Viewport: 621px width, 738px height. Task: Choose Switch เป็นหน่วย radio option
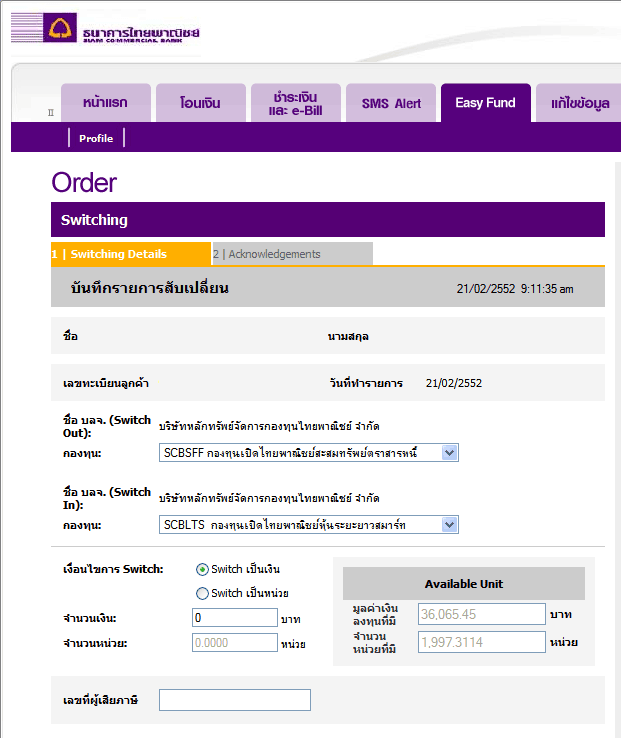pos(202,594)
